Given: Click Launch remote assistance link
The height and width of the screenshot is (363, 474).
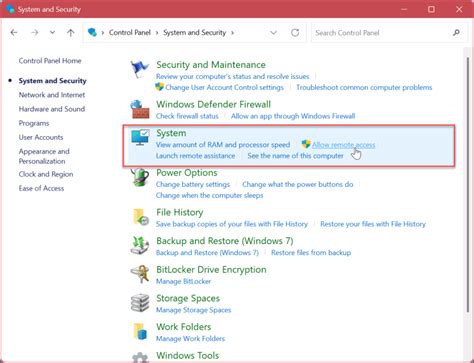Looking at the screenshot, I should click(x=196, y=156).
